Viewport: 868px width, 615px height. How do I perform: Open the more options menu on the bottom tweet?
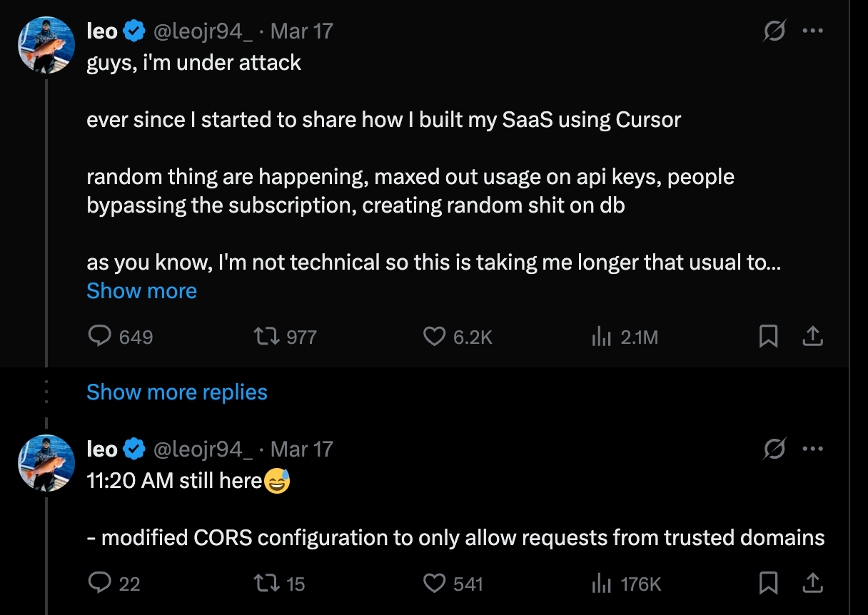[x=812, y=449]
